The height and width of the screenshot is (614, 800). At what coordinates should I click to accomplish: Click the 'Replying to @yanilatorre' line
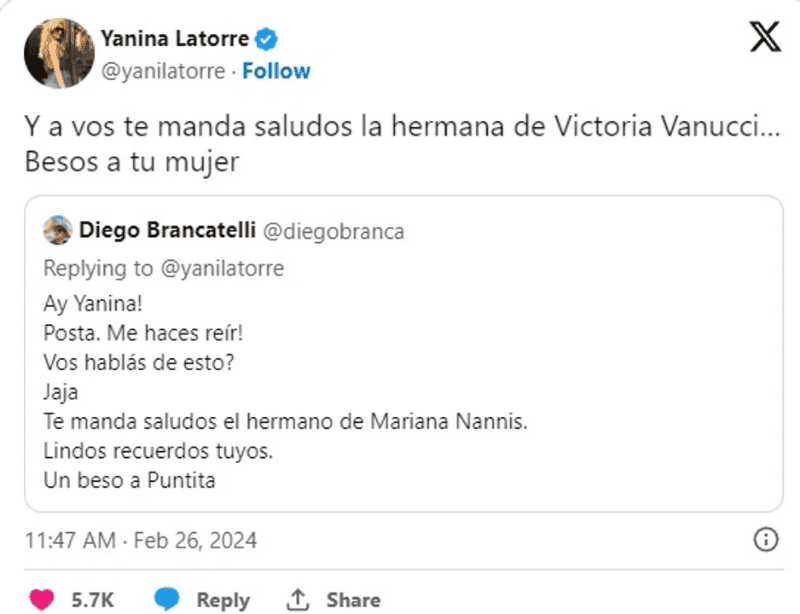164,268
